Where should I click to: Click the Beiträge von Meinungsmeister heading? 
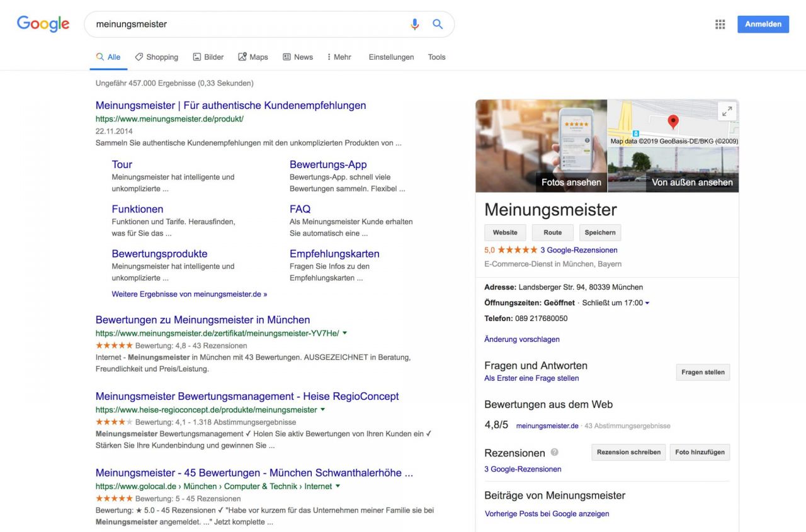555,495
